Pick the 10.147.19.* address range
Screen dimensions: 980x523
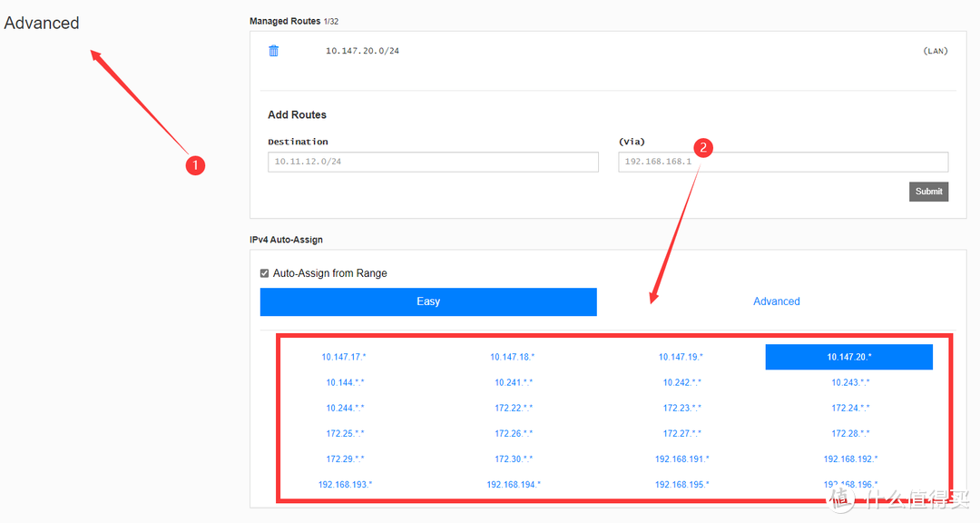(681, 356)
